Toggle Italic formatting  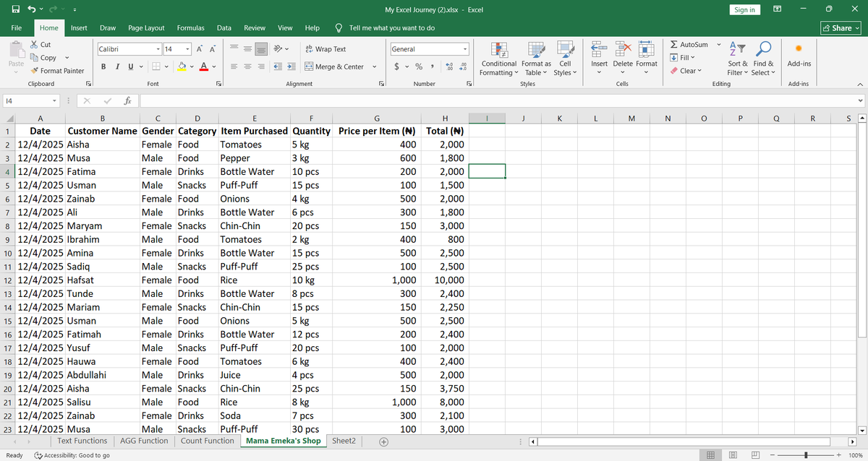116,66
